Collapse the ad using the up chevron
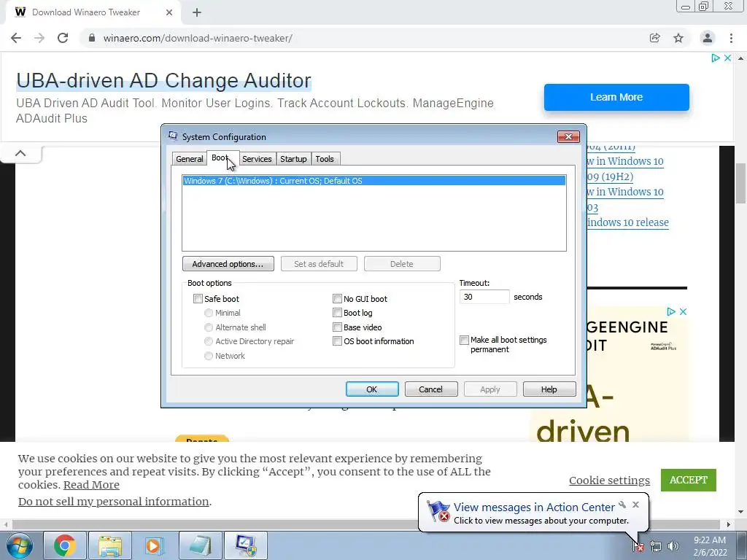This screenshot has width=747, height=560. tap(20, 153)
